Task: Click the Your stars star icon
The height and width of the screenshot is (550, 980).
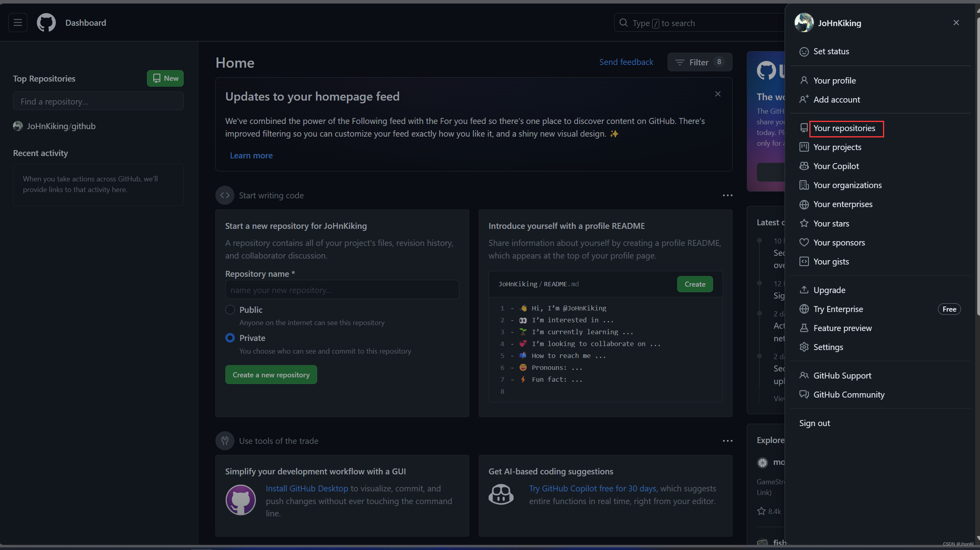Action: (804, 223)
